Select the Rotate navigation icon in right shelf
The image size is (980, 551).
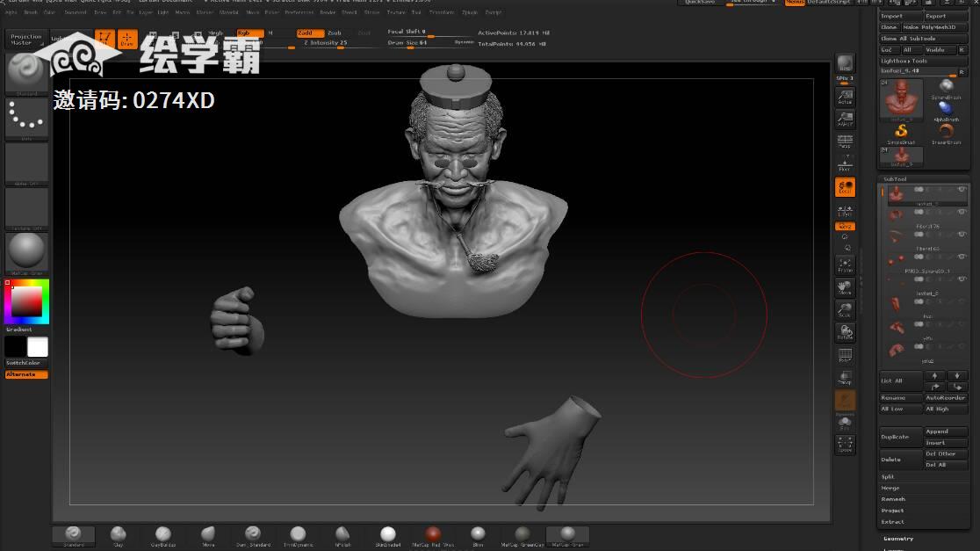(845, 332)
